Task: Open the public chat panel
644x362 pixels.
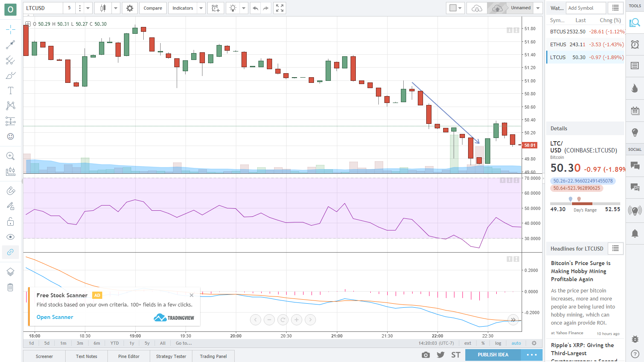Action: pos(635,165)
